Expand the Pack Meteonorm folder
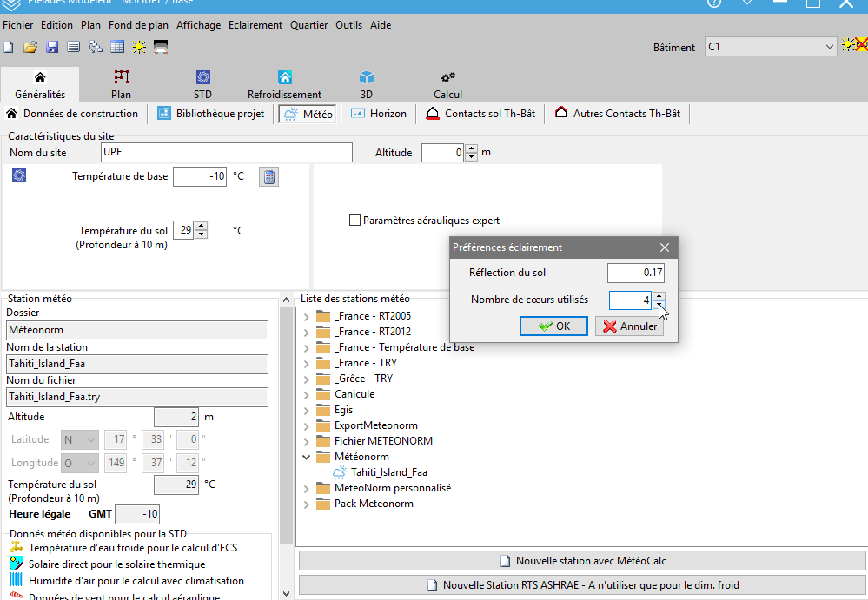868x600 pixels. click(306, 504)
